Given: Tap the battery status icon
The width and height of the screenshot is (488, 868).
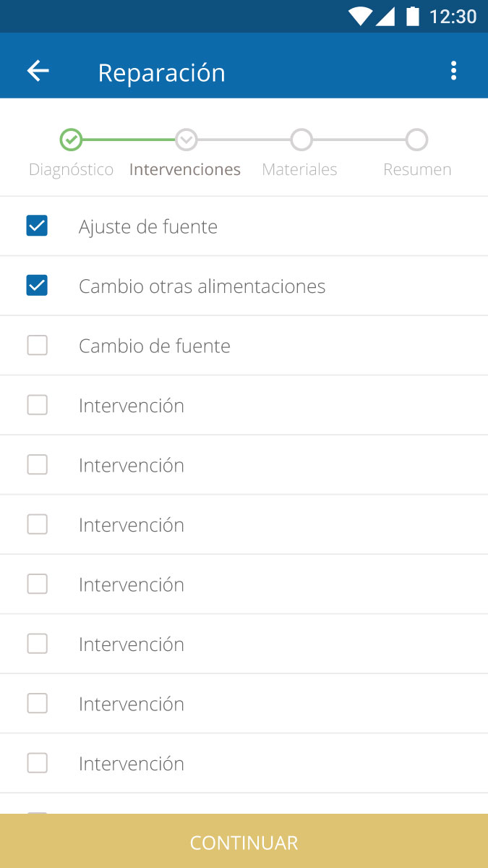Looking at the screenshot, I should pos(413,16).
